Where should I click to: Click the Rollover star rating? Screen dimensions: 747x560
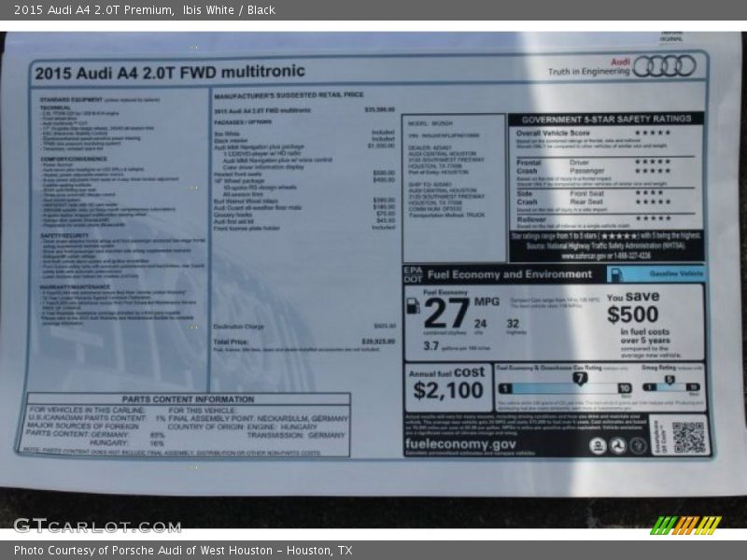653,218
